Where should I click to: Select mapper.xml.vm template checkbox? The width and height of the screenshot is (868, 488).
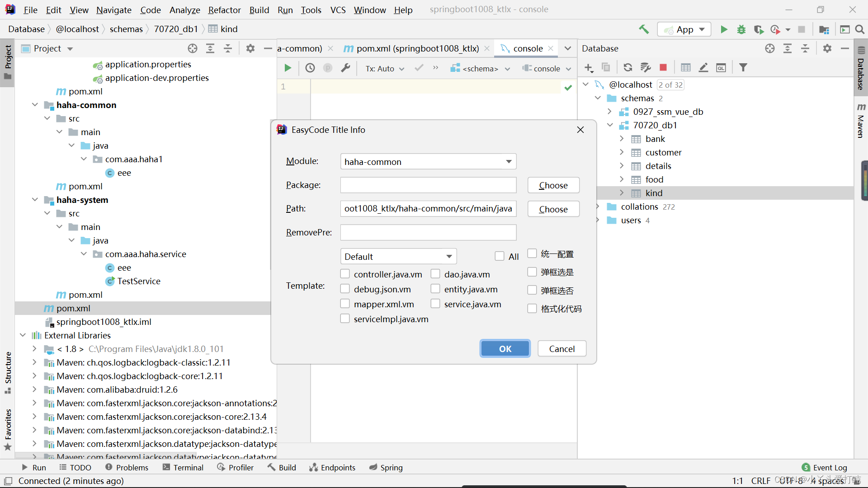click(345, 304)
